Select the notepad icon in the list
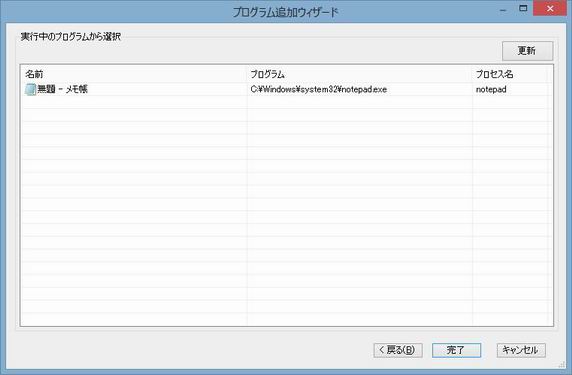 pos(30,89)
